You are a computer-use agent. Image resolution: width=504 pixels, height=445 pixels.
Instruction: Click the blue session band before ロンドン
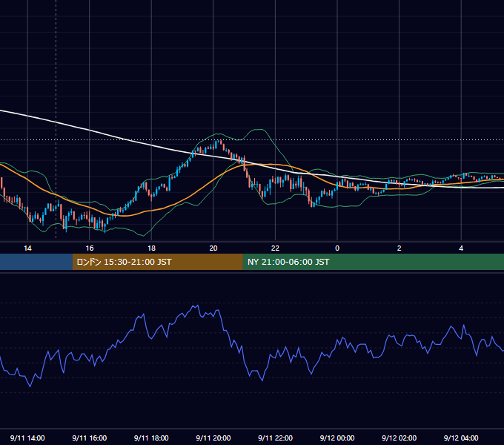36,262
